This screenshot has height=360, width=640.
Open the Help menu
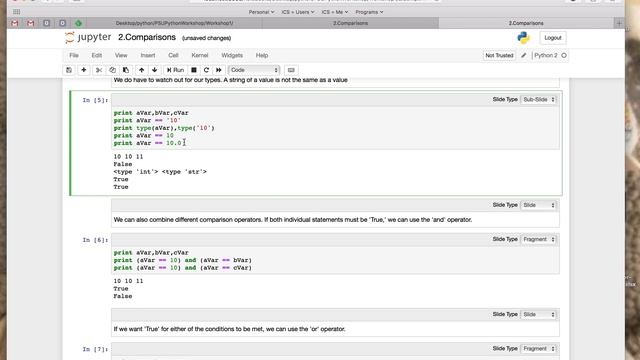point(262,56)
